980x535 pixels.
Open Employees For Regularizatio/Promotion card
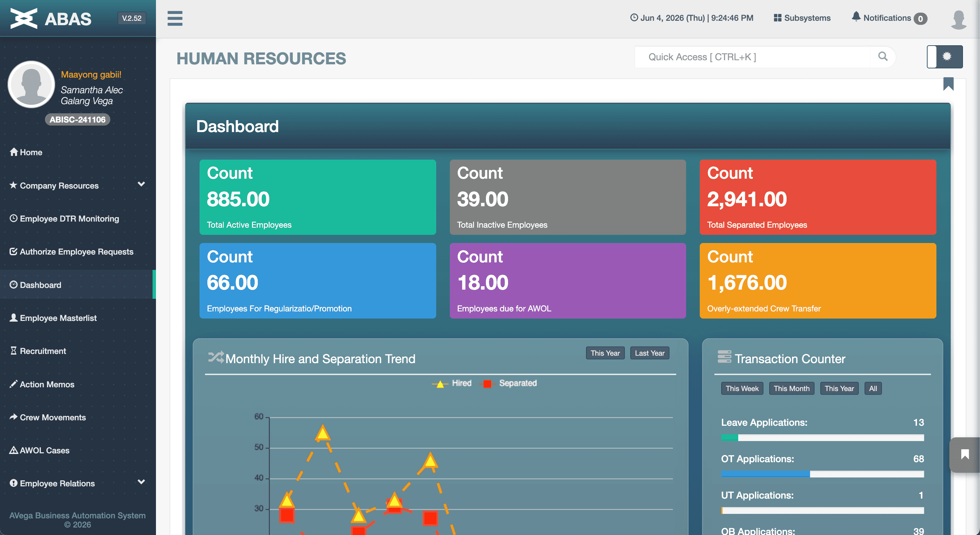318,281
